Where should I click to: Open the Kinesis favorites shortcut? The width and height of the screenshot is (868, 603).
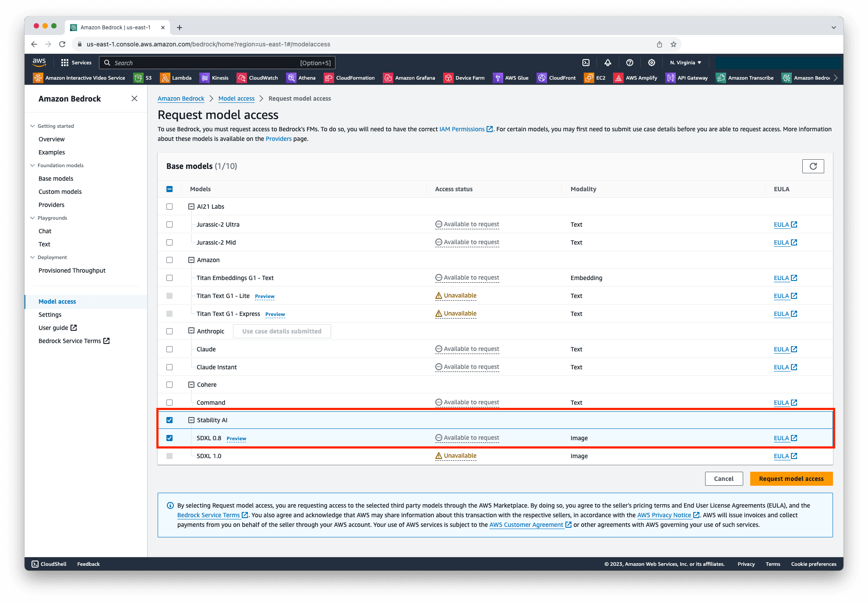tap(215, 78)
